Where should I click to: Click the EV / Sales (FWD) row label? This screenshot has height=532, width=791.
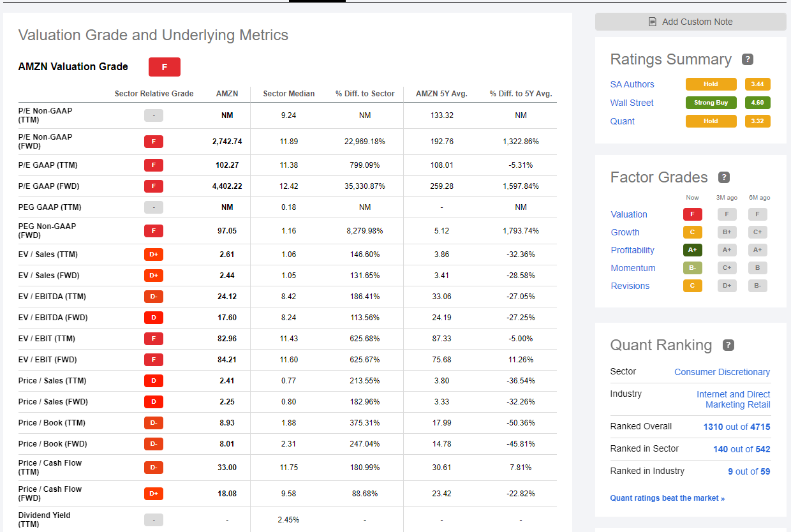pos(50,276)
